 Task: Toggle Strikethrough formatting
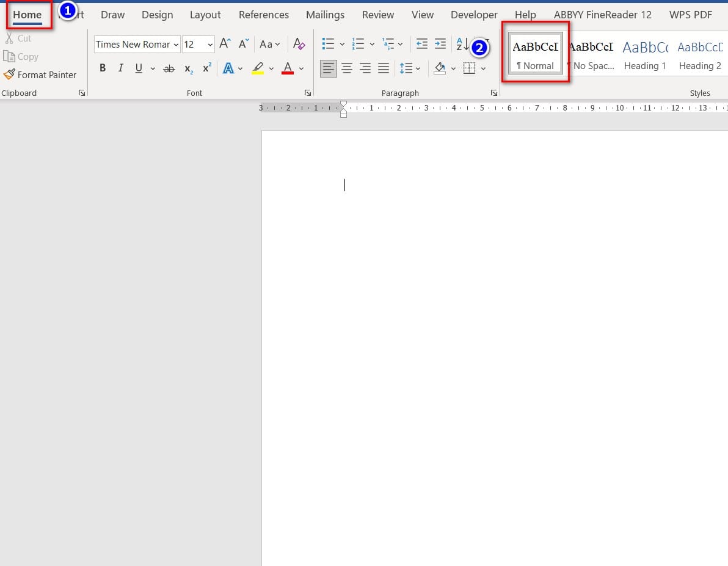point(169,69)
